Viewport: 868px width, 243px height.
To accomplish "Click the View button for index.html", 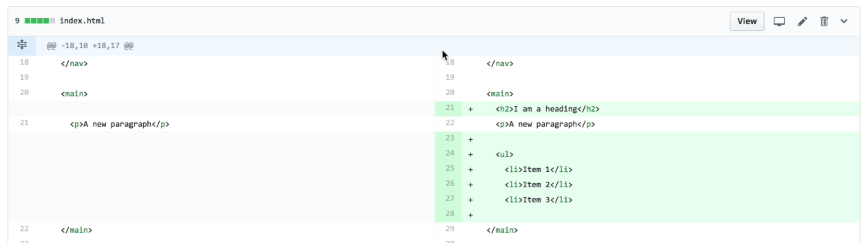I will (x=747, y=21).
